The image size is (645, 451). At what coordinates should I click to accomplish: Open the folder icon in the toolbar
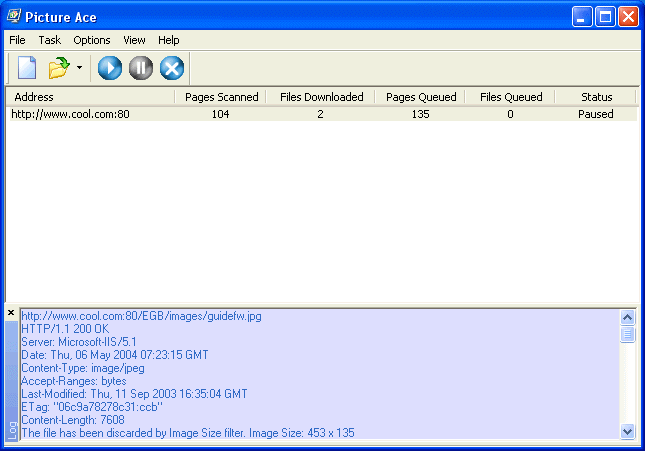click(x=59, y=68)
